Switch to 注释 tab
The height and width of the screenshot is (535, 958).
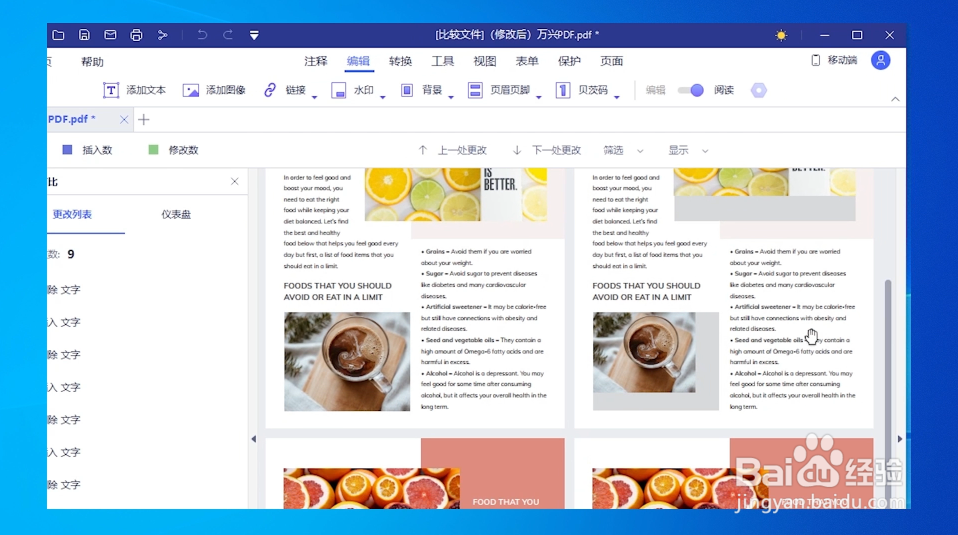click(x=316, y=61)
